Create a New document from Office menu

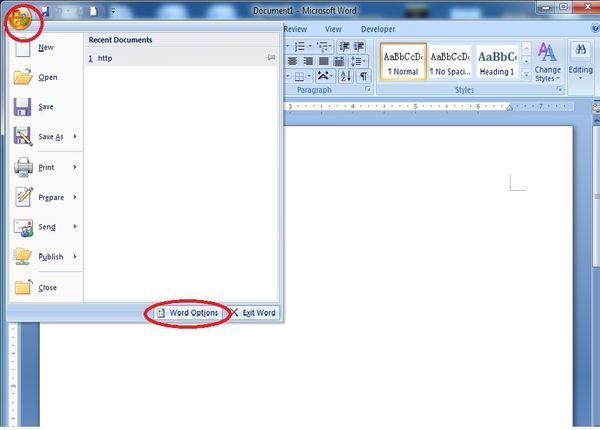[45, 47]
